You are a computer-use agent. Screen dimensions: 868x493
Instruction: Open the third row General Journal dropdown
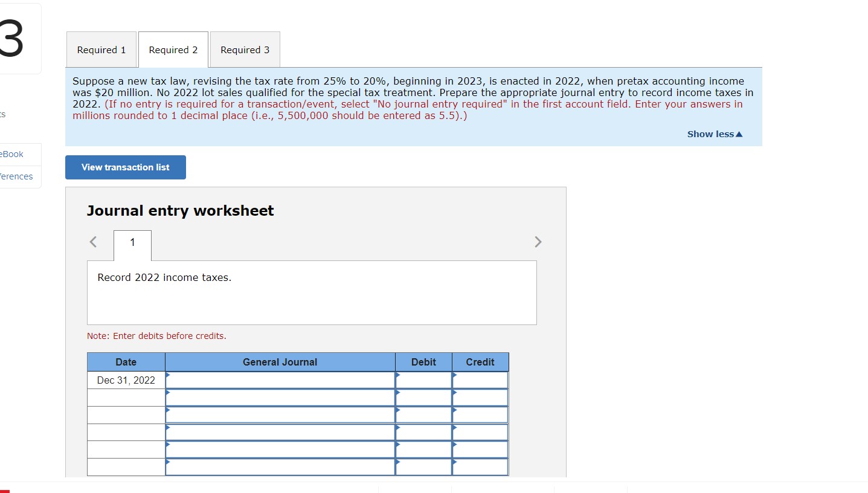(x=280, y=415)
